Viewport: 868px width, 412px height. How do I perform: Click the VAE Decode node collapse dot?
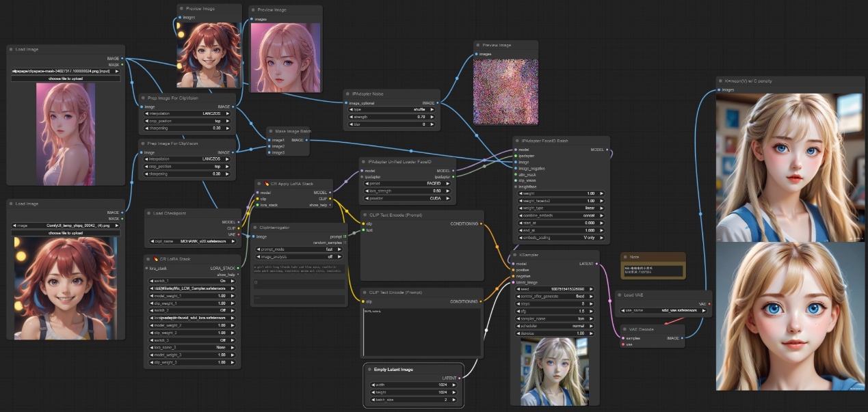[624, 329]
